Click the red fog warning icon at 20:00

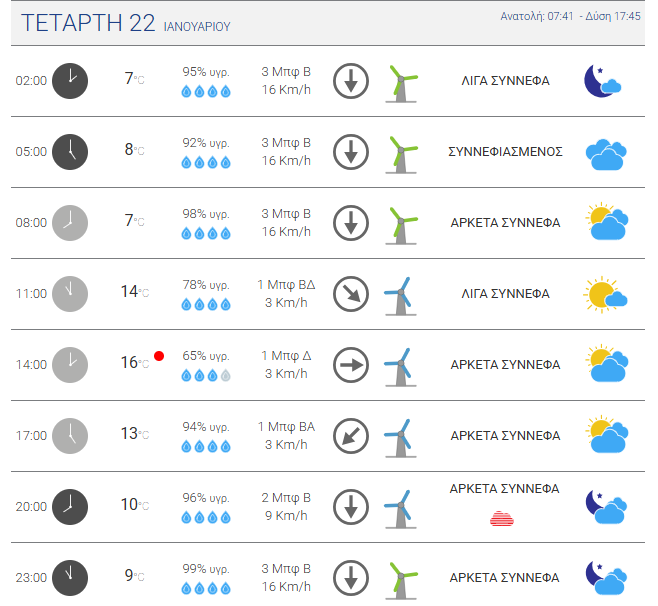502,519
